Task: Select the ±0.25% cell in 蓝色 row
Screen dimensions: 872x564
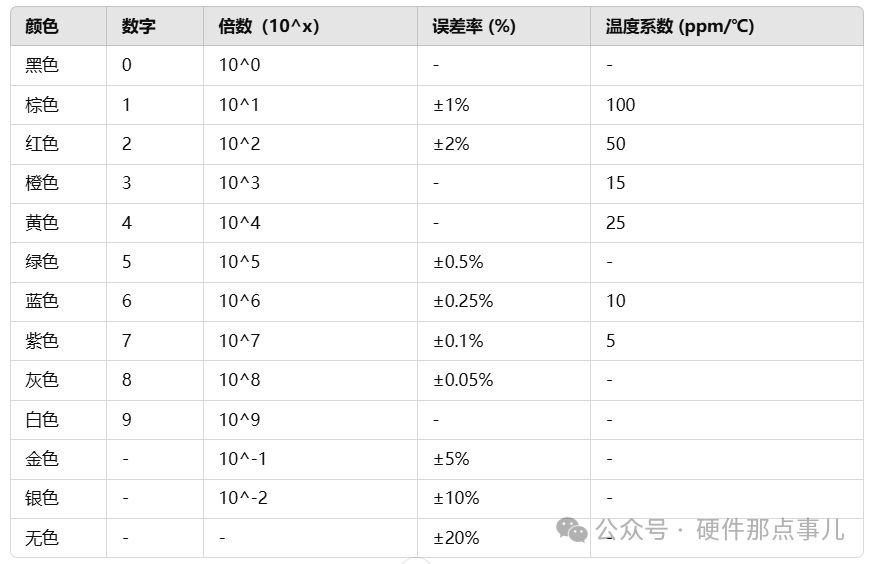Action: 504,301
